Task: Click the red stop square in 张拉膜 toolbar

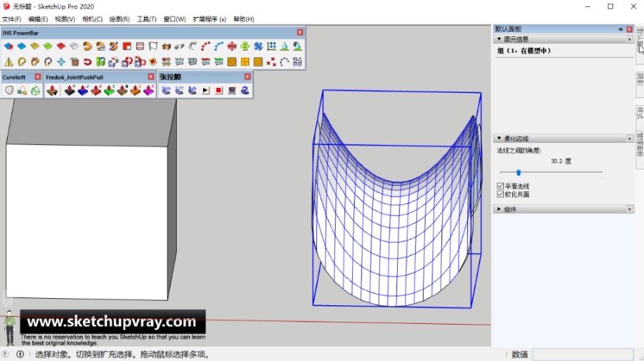Action: (x=219, y=91)
